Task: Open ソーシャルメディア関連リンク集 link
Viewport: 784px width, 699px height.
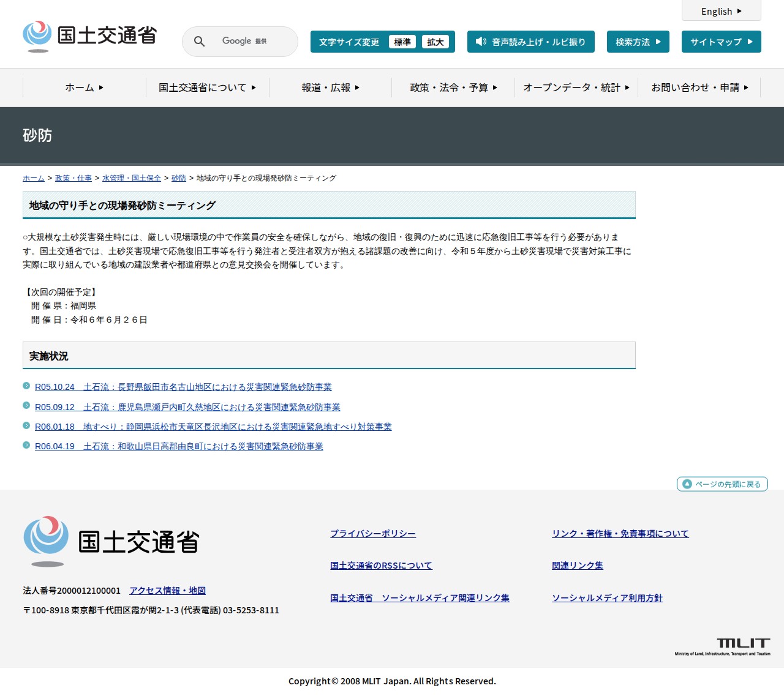Action: (420, 598)
